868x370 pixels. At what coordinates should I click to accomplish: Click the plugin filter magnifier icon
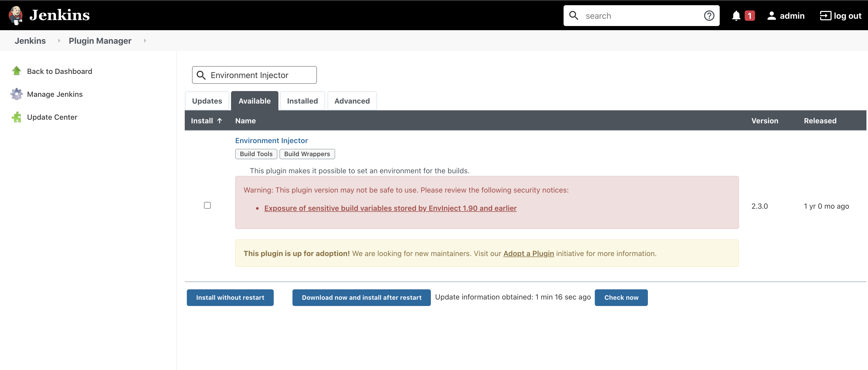[201, 75]
